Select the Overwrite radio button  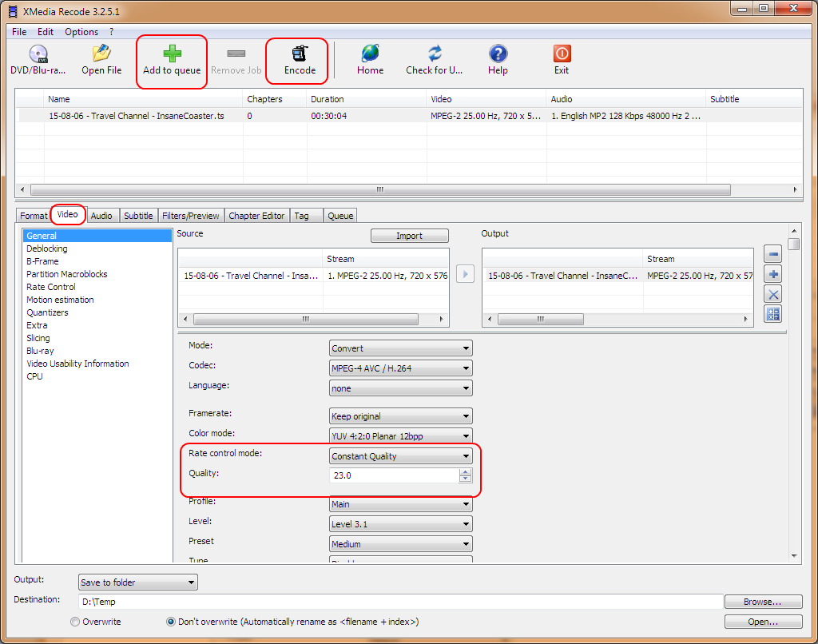click(x=75, y=622)
